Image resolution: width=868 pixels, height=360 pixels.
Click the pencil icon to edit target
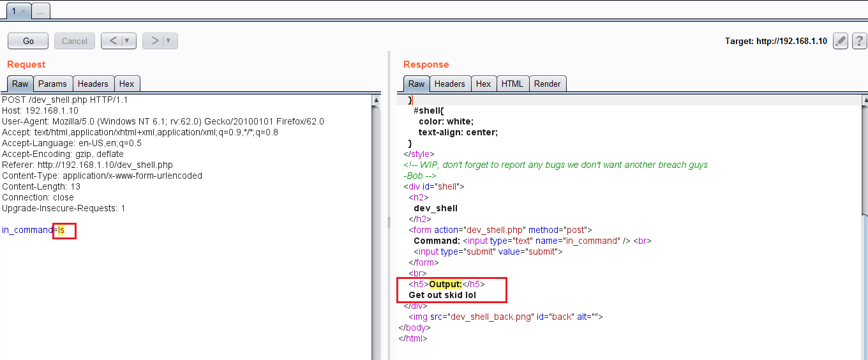(841, 41)
